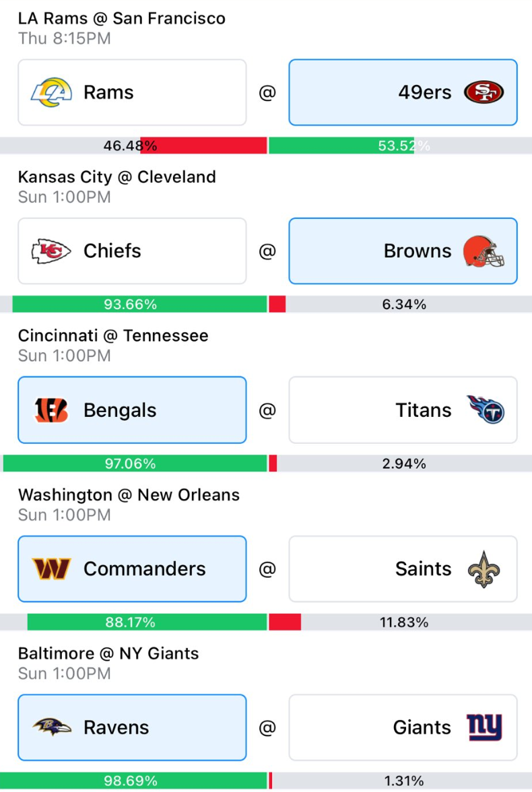
Task: Choose the Giants pick button
Action: pos(403,727)
